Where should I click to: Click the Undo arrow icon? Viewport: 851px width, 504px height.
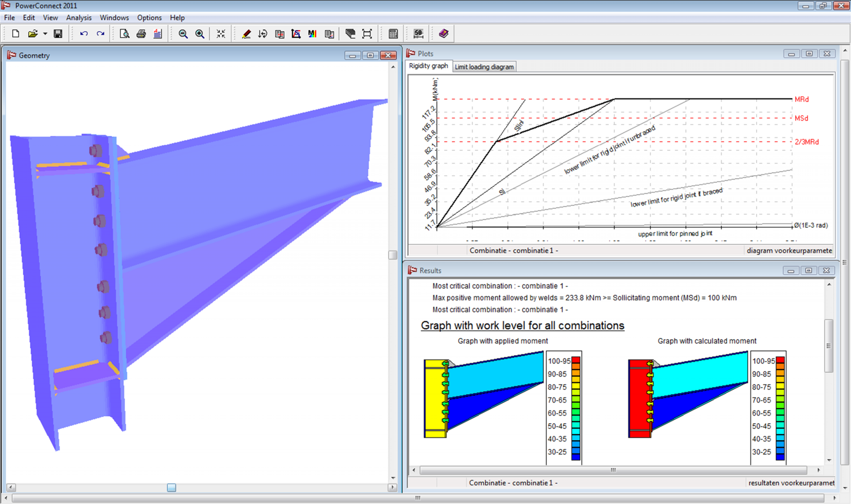click(x=84, y=34)
